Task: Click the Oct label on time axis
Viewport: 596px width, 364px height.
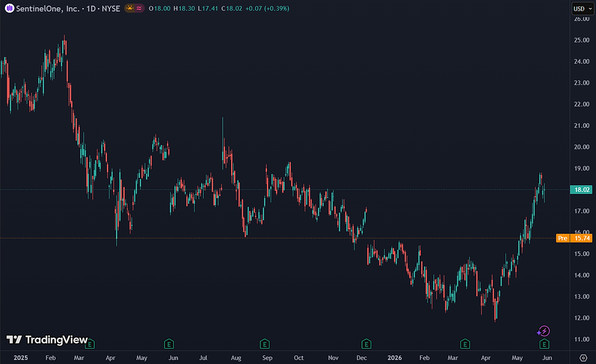Action: 299,358
